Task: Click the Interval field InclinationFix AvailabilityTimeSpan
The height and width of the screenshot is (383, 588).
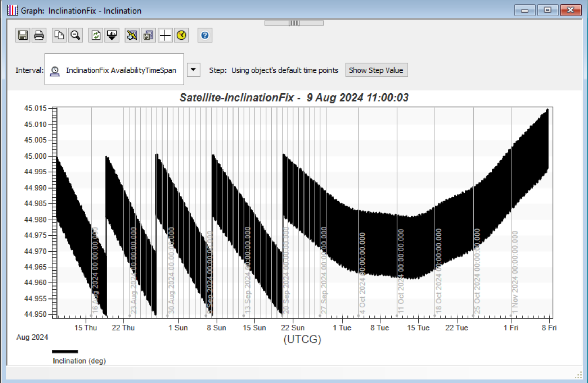Action: pyautogui.click(x=114, y=69)
